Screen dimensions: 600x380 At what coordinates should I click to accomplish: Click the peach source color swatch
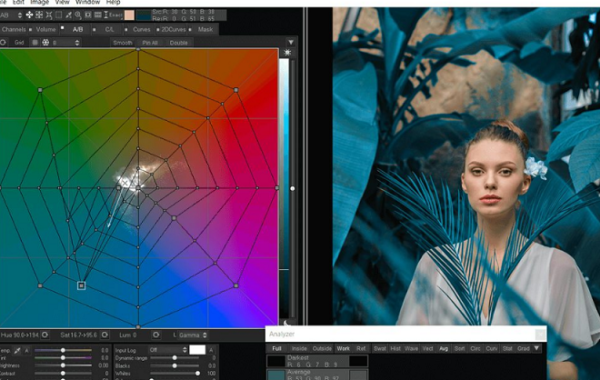pos(129,15)
